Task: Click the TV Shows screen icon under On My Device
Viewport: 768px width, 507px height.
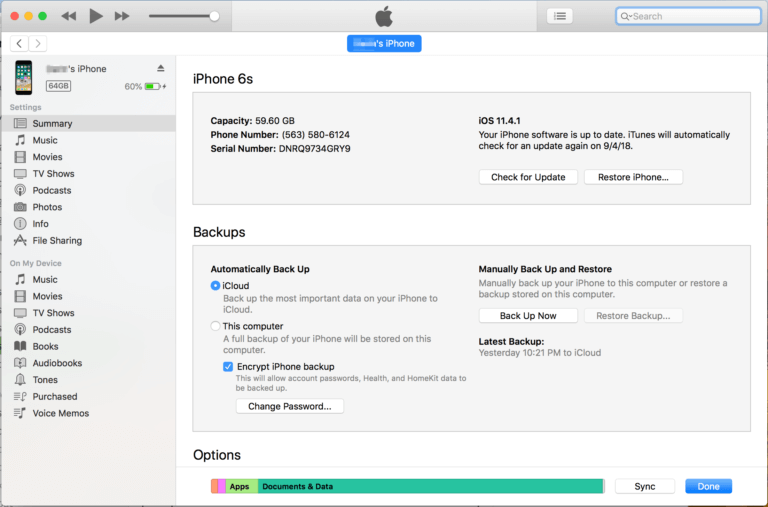Action: coord(20,313)
